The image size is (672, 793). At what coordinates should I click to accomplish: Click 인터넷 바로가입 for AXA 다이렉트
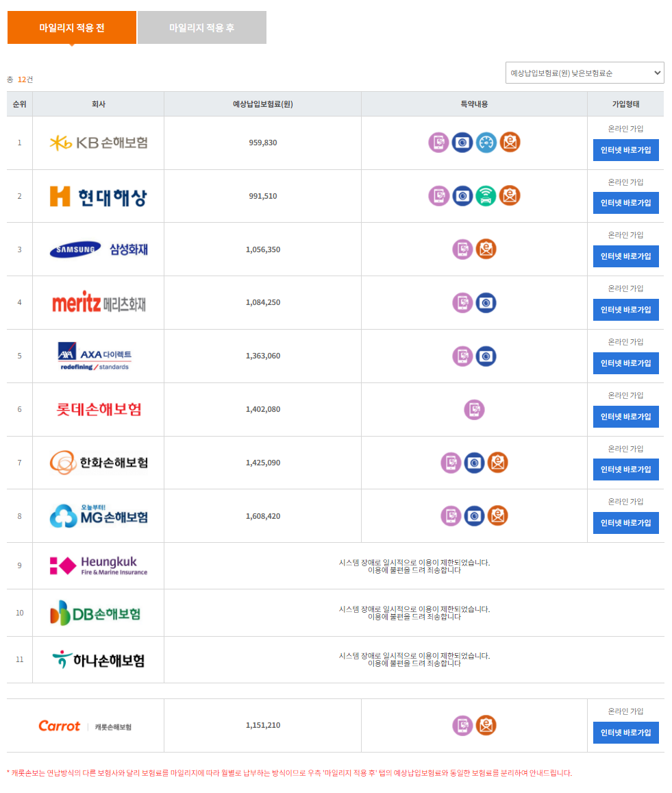pyautogui.click(x=625, y=363)
